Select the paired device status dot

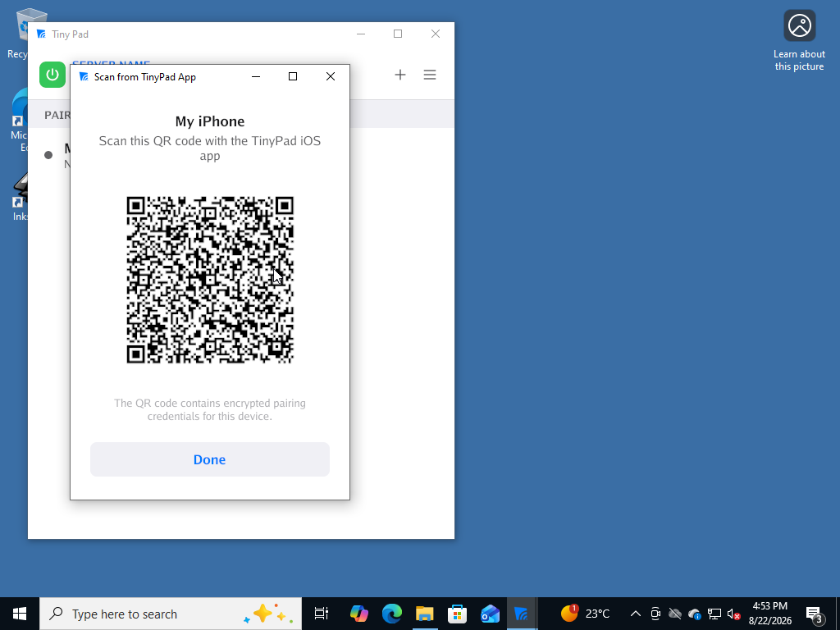click(x=48, y=155)
